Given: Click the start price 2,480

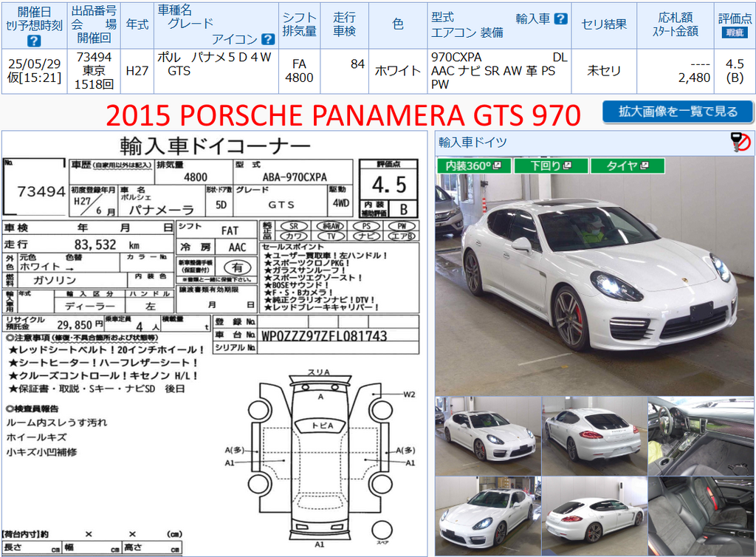Looking at the screenshot, I should [x=694, y=78].
